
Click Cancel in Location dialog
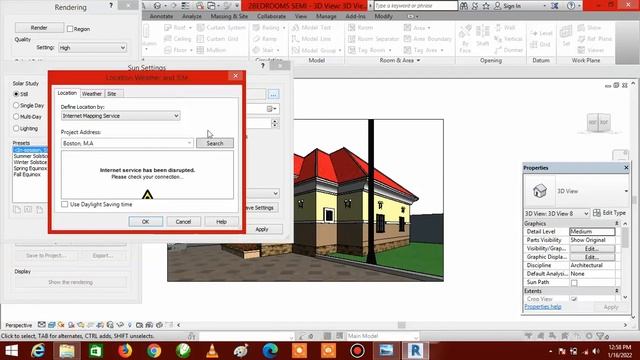pyautogui.click(x=183, y=222)
